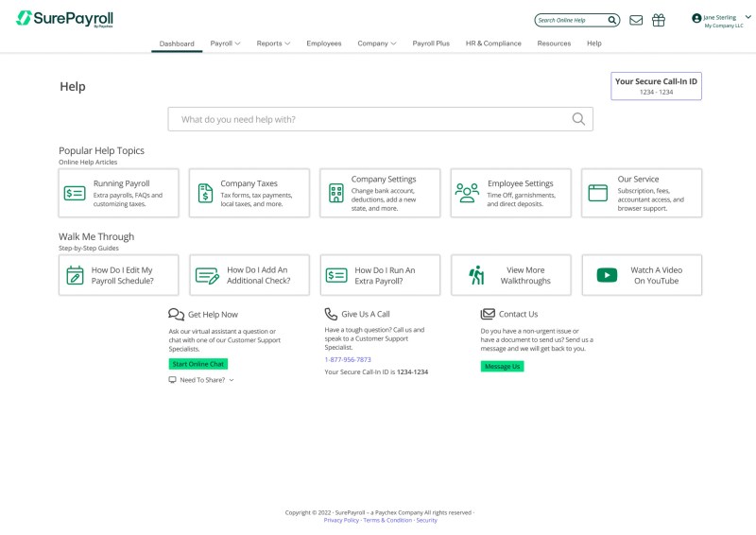Image resolution: width=756 pixels, height=535 pixels.
Task: Open 'How Do I Run An Extra Payroll?' text
Action: click(385, 275)
